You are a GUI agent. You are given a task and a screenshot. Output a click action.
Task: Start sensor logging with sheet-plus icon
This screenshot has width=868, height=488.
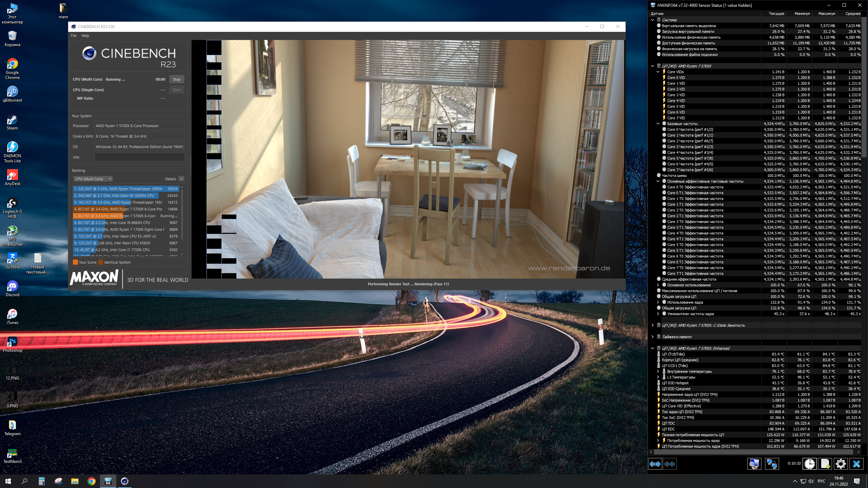pyautogui.click(x=825, y=464)
